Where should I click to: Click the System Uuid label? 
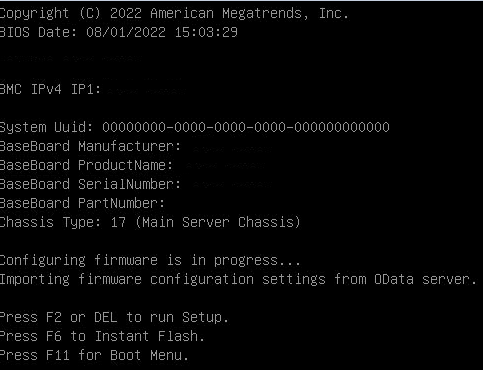46,127
